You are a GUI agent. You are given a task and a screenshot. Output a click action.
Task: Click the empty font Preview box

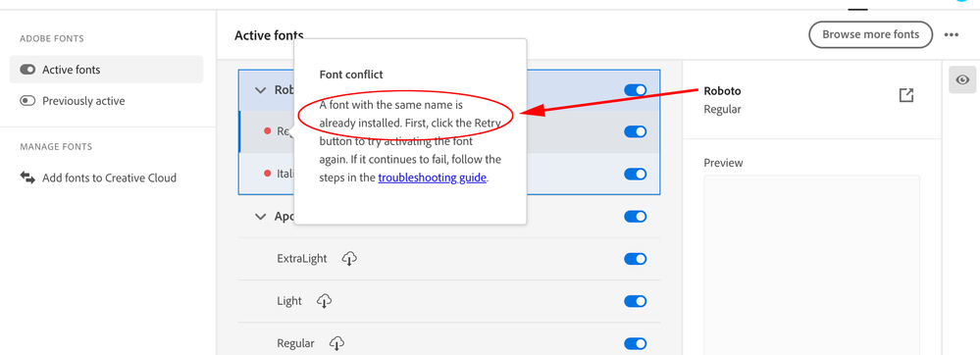(x=812, y=265)
